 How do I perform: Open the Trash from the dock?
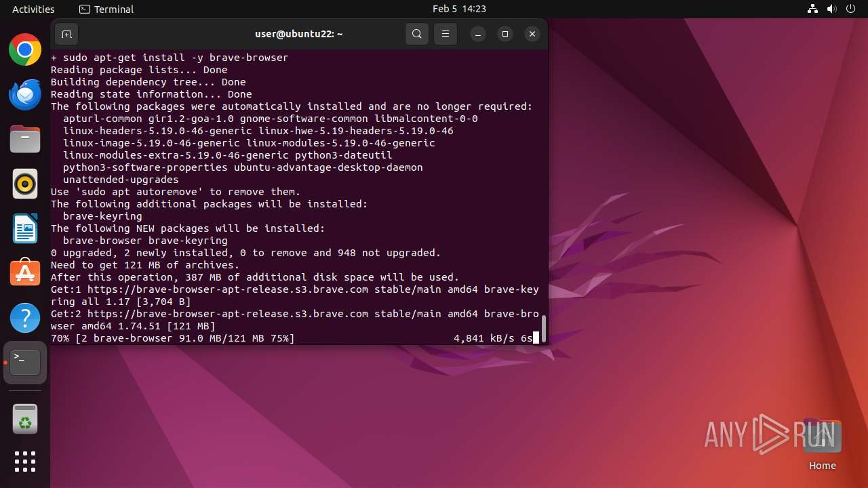[x=25, y=418]
